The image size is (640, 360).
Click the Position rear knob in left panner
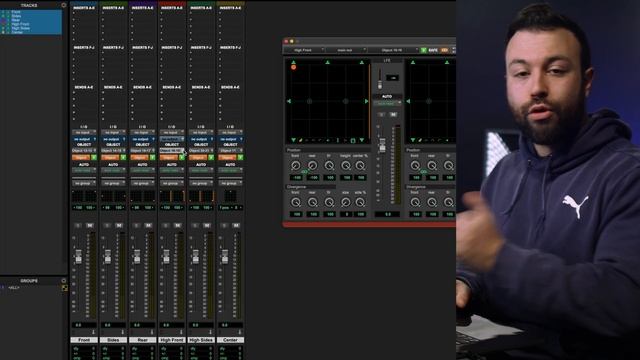312,165
